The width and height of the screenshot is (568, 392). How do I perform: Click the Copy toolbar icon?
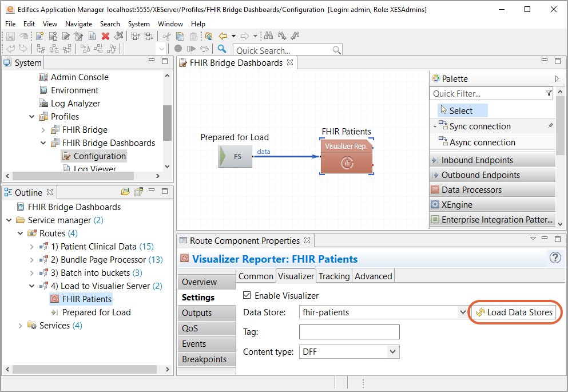click(180, 36)
